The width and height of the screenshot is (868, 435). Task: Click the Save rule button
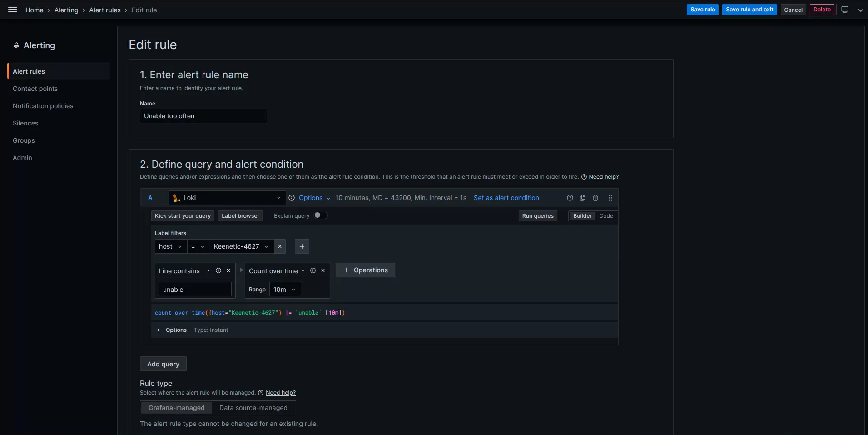pyautogui.click(x=703, y=10)
